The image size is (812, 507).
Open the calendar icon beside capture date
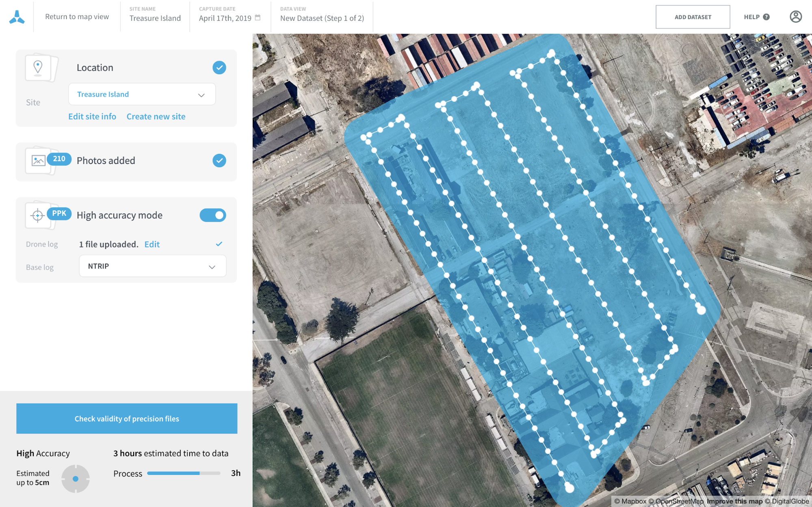pos(258,18)
